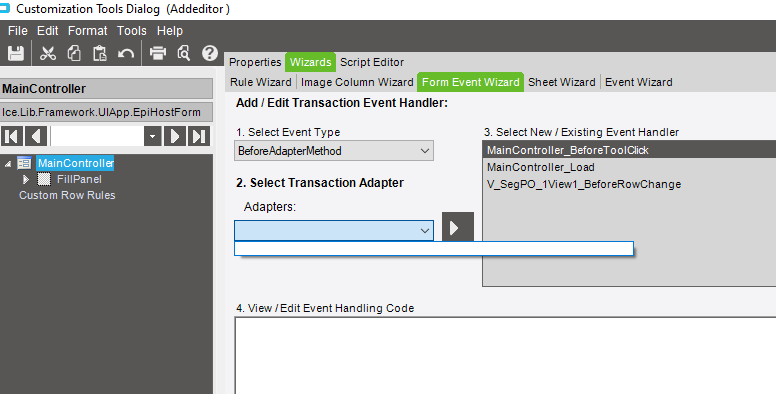Open the Image Column Wizard tab
Image resolution: width=776 pixels, height=394 pixels.
pyautogui.click(x=357, y=82)
